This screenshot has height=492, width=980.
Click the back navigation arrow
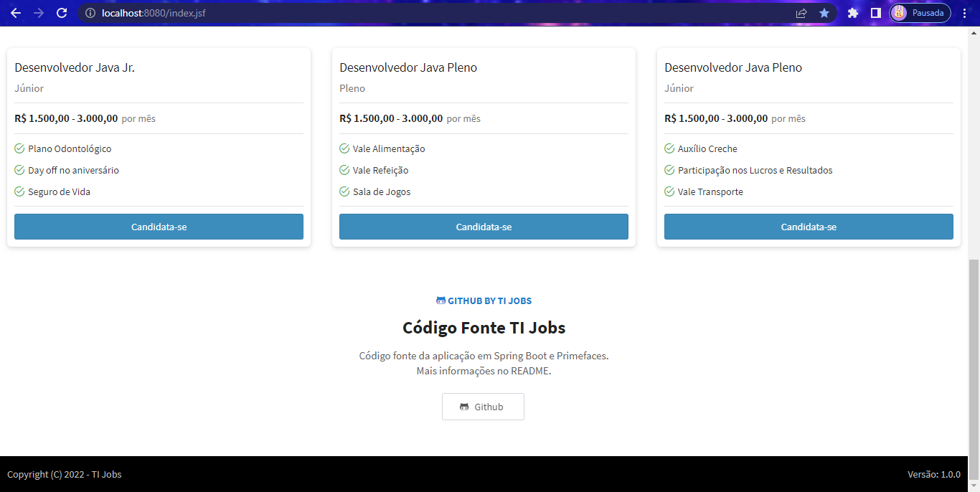pos(15,12)
